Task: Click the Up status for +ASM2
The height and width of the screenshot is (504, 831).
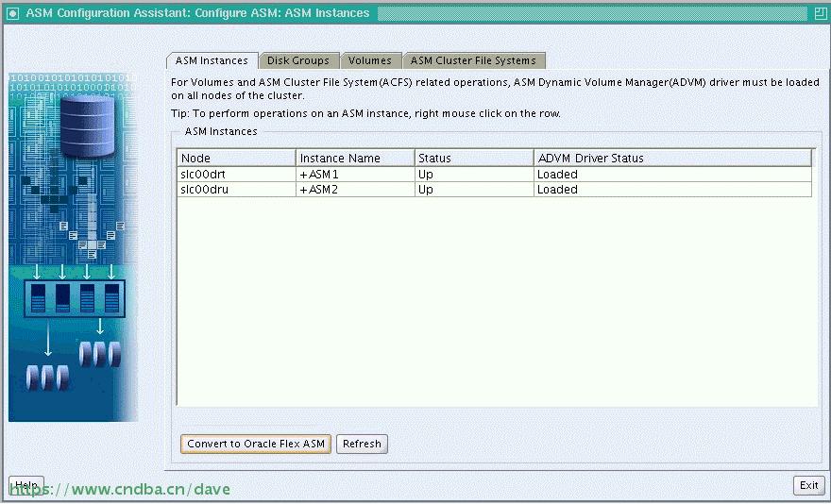Action: [474, 189]
